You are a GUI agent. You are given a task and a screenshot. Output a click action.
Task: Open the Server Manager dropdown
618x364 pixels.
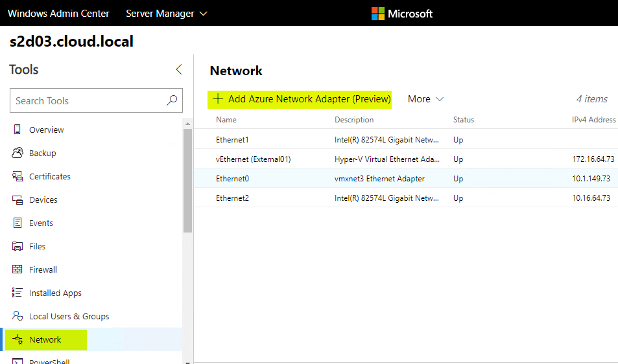[x=167, y=13]
